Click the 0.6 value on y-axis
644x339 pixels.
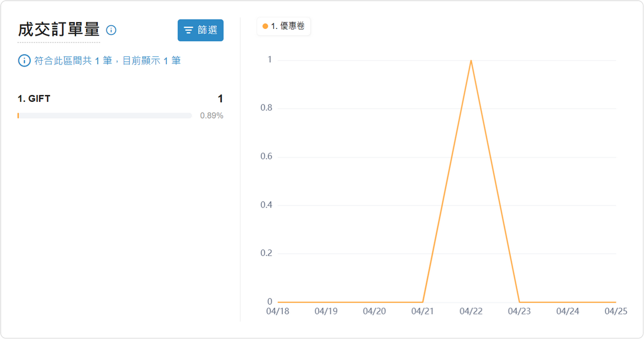[x=266, y=157]
